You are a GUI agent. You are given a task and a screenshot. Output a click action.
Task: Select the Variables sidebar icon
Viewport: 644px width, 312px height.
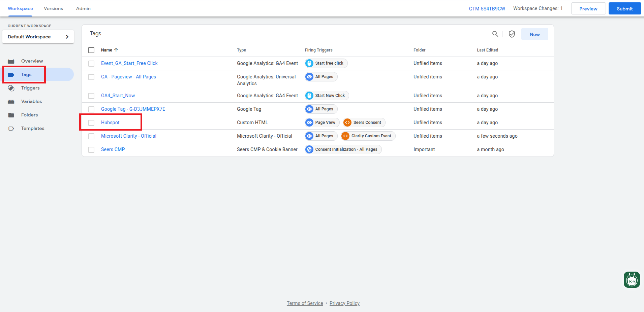pos(11,101)
